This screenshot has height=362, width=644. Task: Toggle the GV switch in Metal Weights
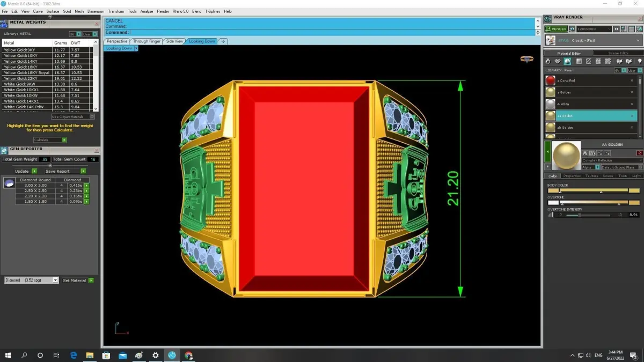[x=75, y=34]
